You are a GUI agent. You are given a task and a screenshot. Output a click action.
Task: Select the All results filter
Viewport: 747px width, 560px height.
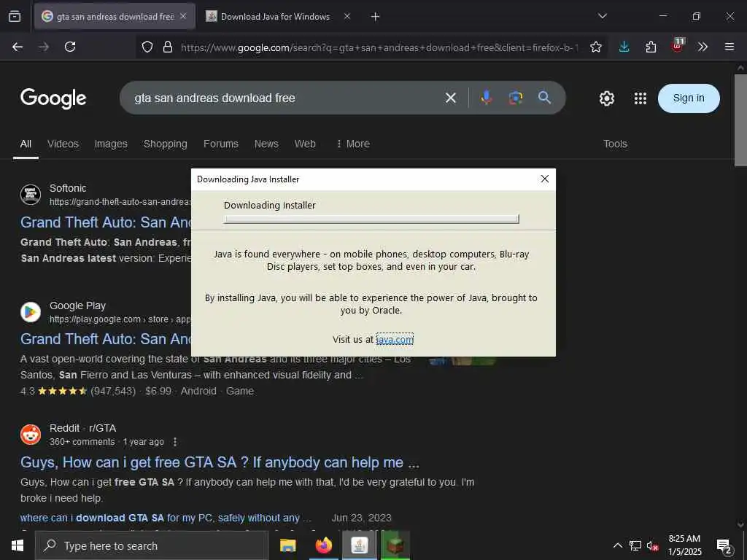26,144
